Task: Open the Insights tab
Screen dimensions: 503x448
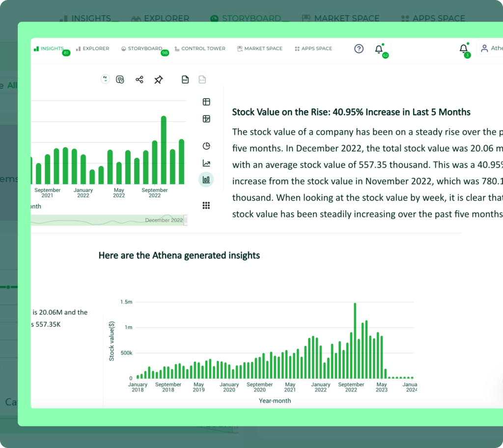Action: pyautogui.click(x=49, y=49)
